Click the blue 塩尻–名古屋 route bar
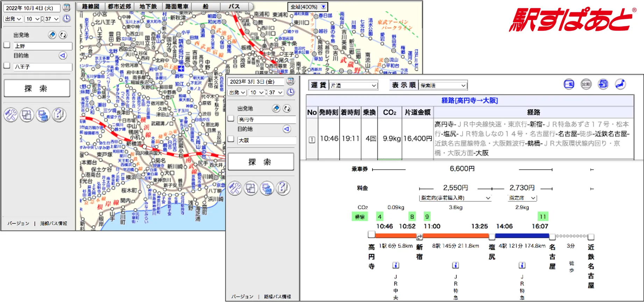The image size is (644, 302). (x=522, y=236)
